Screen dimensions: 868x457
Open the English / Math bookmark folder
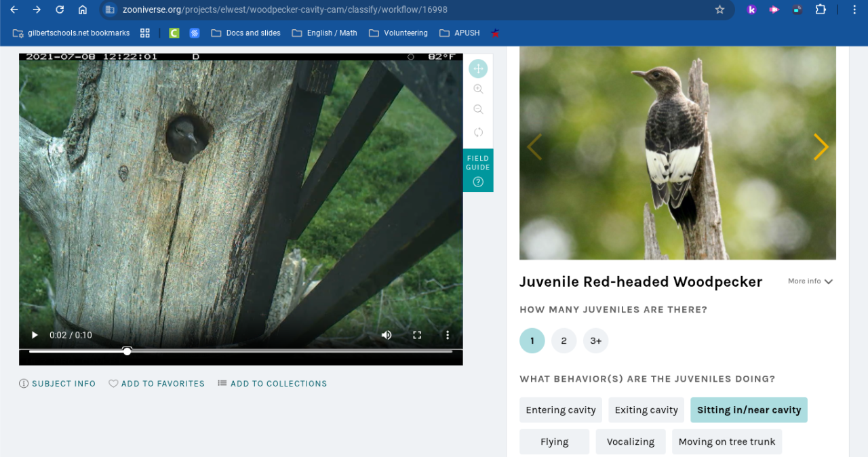[x=324, y=33]
